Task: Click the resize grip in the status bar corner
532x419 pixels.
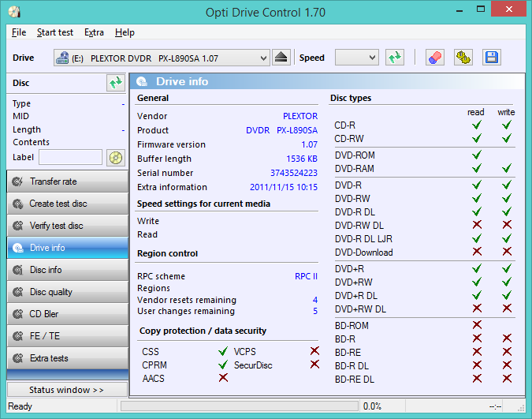Action: (522, 409)
